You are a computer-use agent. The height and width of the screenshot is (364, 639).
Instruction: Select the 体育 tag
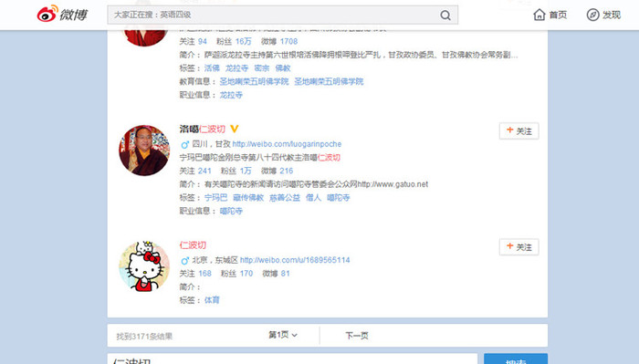pyautogui.click(x=212, y=300)
